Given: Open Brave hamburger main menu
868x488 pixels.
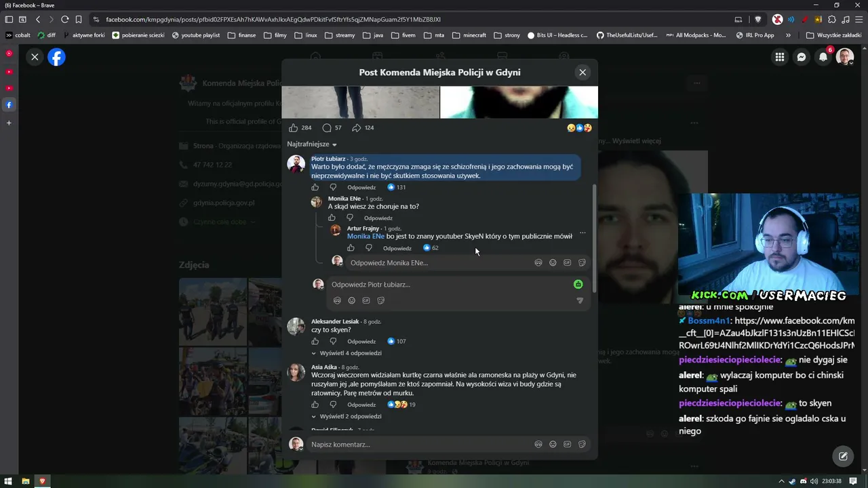Looking at the screenshot, I should pyautogui.click(x=859, y=20).
